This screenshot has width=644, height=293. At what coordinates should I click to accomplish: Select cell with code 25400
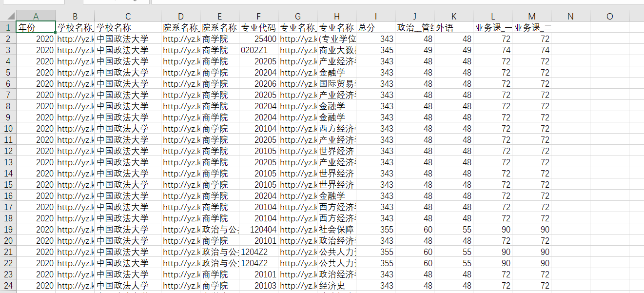[259, 39]
